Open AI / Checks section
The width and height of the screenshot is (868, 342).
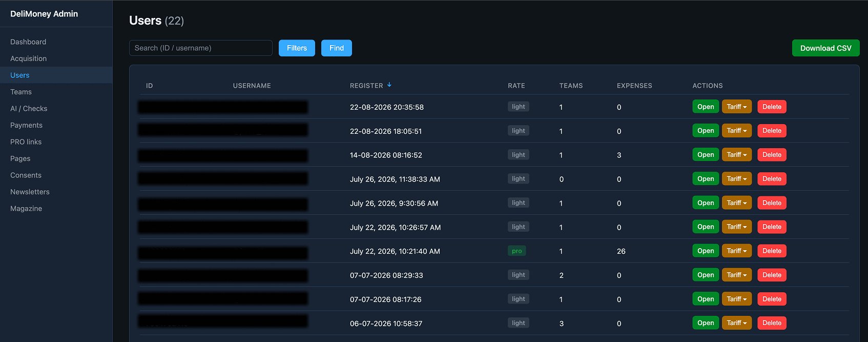click(29, 109)
